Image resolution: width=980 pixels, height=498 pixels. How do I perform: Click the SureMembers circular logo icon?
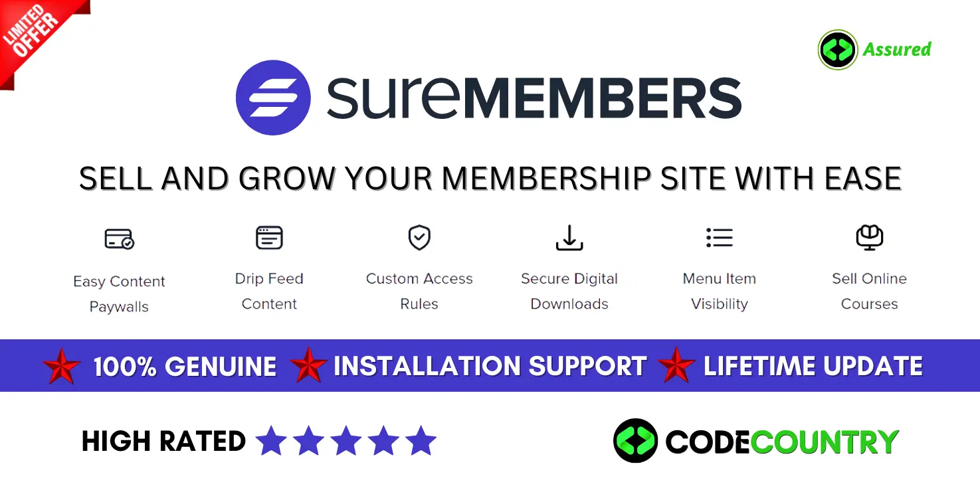click(273, 98)
